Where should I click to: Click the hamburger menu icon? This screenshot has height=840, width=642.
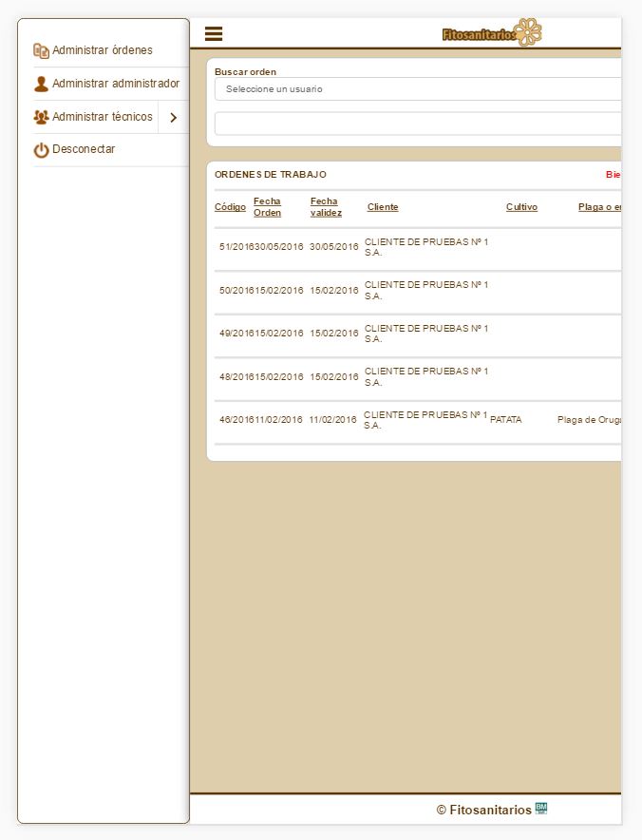tap(214, 34)
